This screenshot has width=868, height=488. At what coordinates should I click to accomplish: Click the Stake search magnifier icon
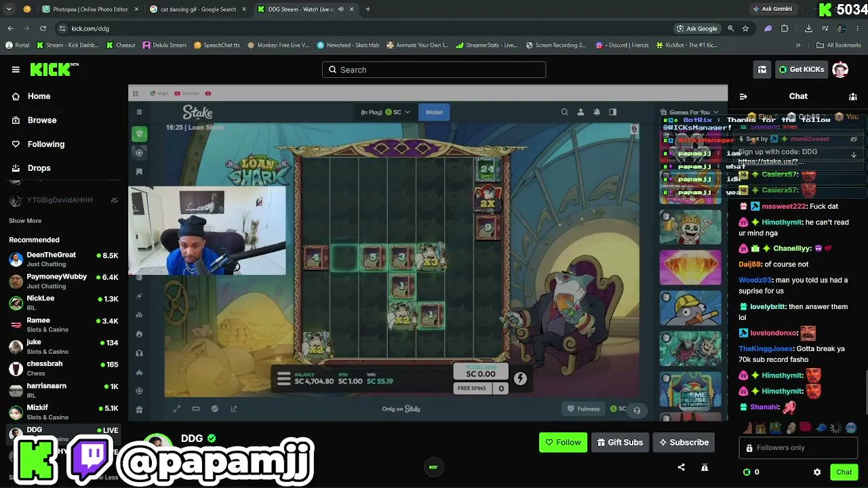coord(564,112)
